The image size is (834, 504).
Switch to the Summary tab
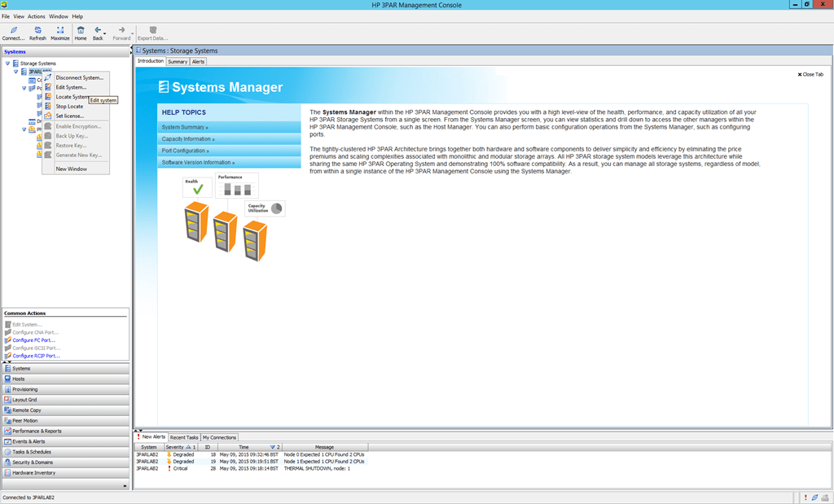pos(178,62)
